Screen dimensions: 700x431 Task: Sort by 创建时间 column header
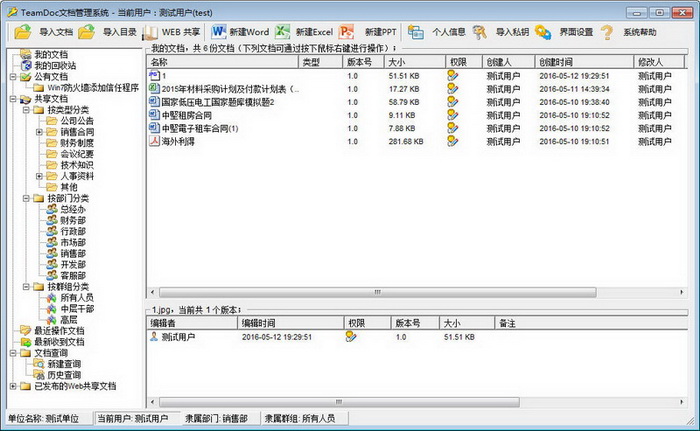tap(584, 62)
